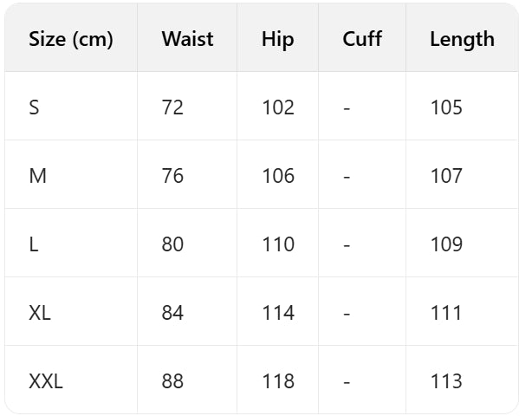Select the S size row label
Viewport: 532px width, 416px height.
point(35,107)
